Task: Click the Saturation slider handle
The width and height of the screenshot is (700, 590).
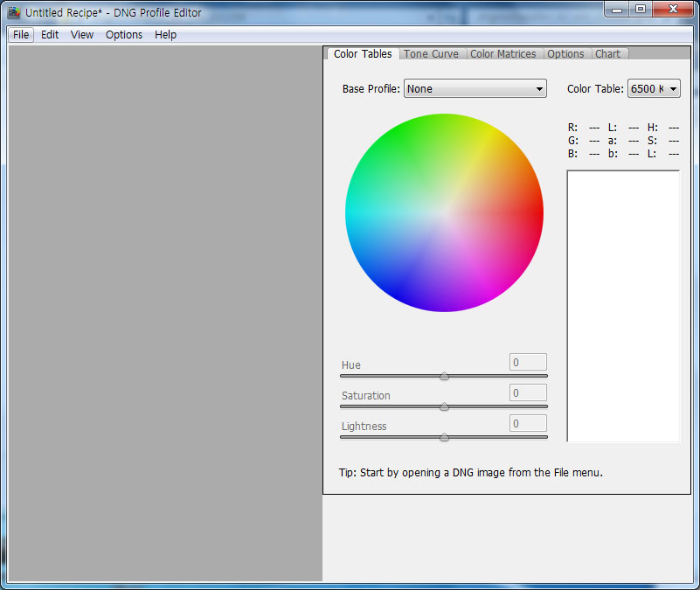Action: [x=444, y=406]
